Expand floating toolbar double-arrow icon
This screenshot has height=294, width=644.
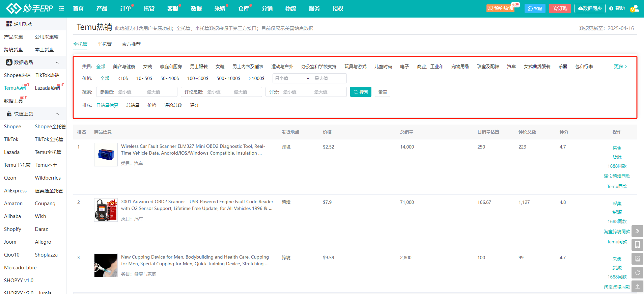[x=637, y=231]
